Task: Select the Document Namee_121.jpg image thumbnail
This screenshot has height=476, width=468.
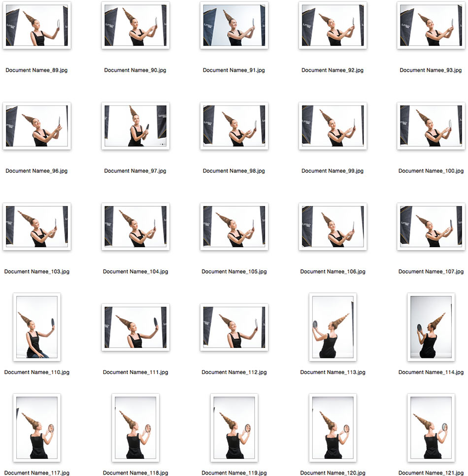Action: coord(431,428)
